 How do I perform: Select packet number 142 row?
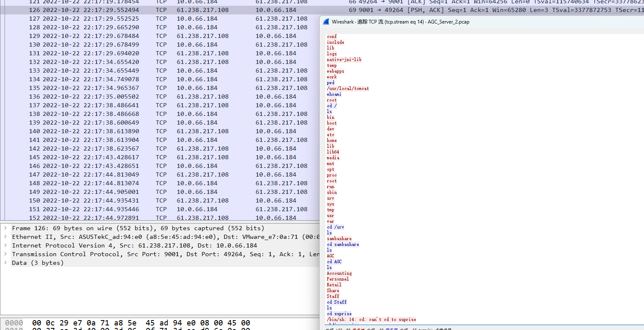pos(160,148)
